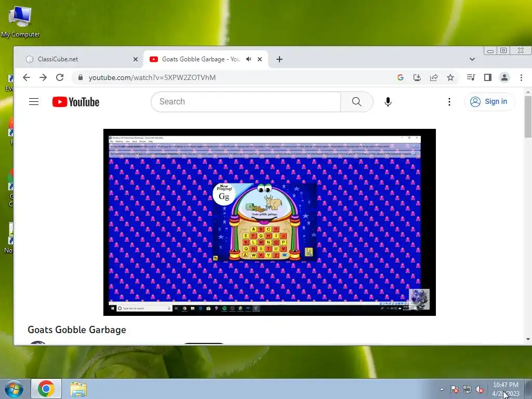The height and width of the screenshot is (399, 532).
Task: Select the My Computer desktop icon
Action: pyautogui.click(x=20, y=21)
